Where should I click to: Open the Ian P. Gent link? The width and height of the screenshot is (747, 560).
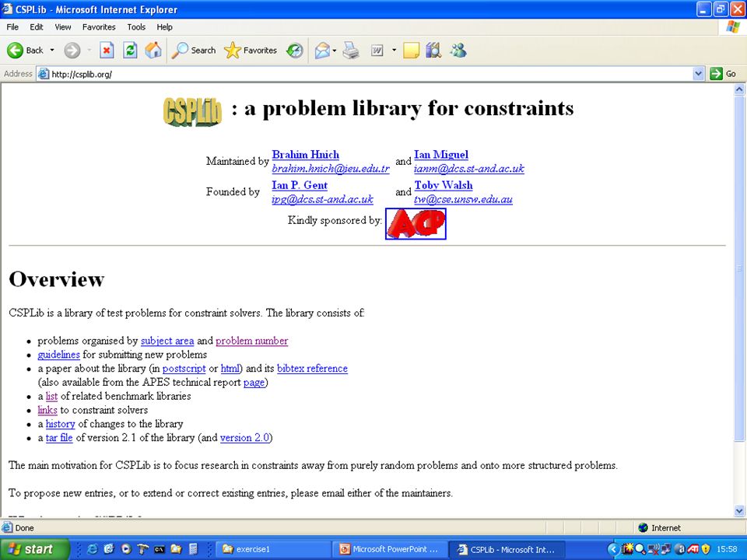(300, 185)
